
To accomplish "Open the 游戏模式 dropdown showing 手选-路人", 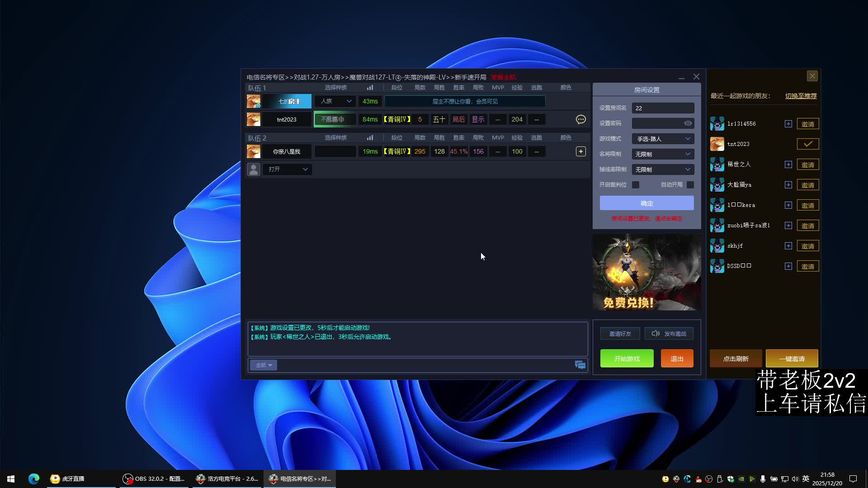I will [x=663, y=139].
